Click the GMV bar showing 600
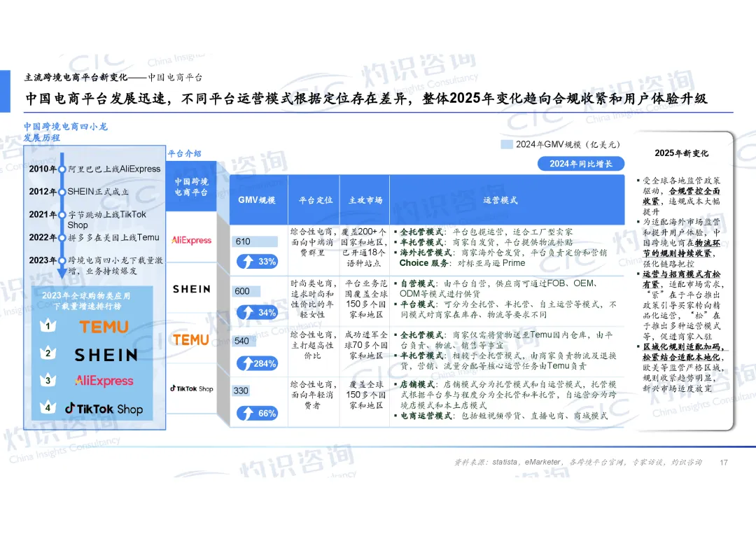This screenshot has width=756, height=534. coord(246,291)
